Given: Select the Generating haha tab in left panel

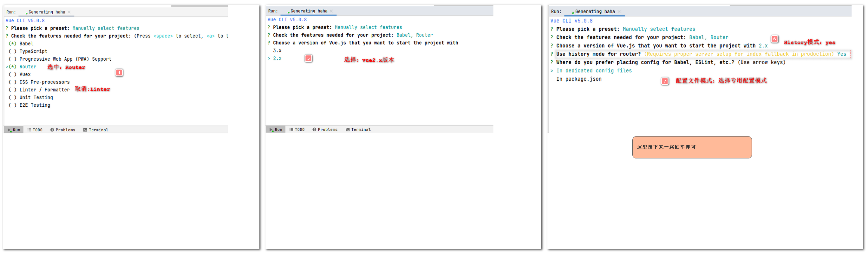Looking at the screenshot, I should [47, 12].
